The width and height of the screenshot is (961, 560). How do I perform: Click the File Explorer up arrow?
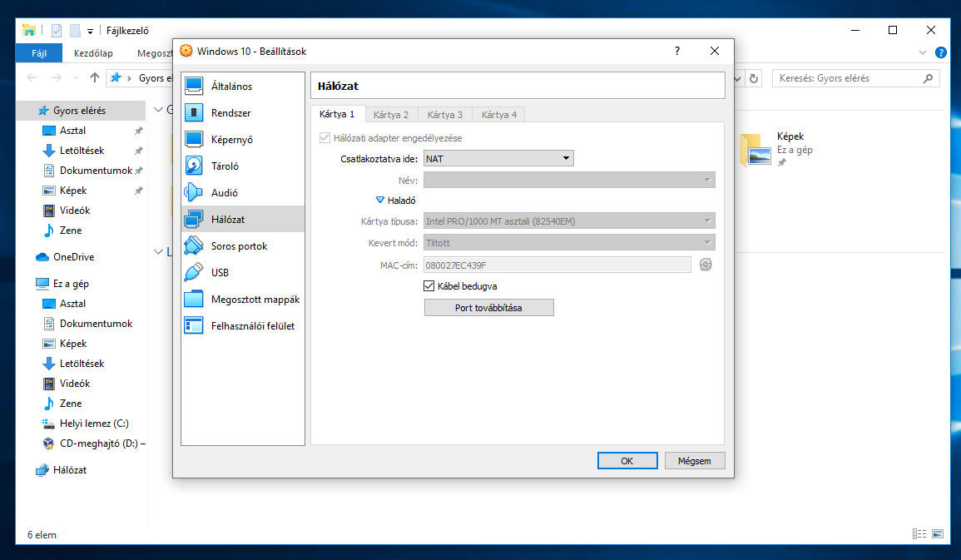click(x=94, y=78)
